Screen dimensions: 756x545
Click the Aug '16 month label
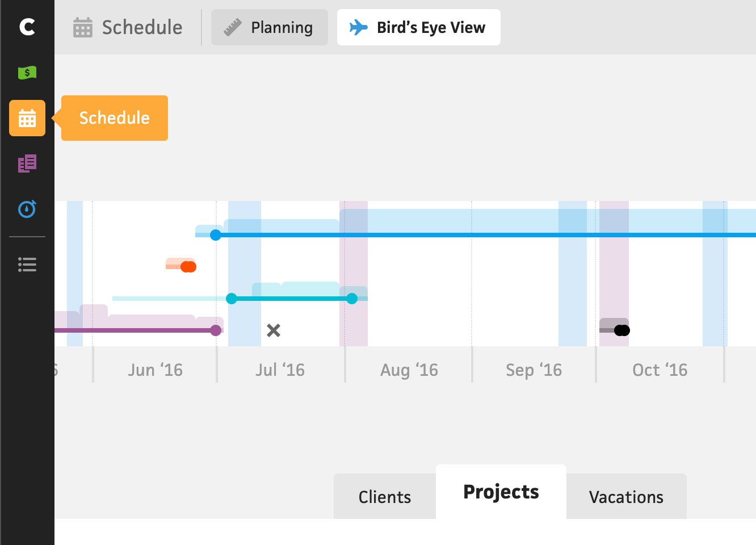[409, 370]
